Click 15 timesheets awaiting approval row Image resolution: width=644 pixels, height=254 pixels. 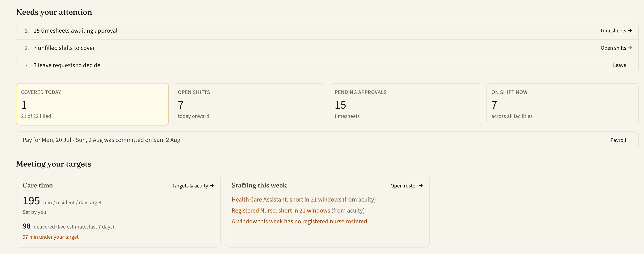pos(327,31)
